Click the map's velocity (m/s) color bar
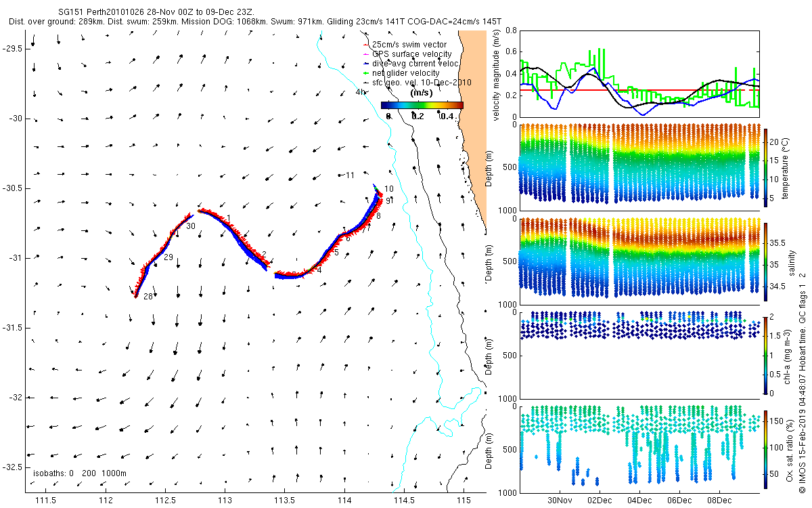Image resolution: width=812 pixels, height=508 pixels. pos(422,105)
